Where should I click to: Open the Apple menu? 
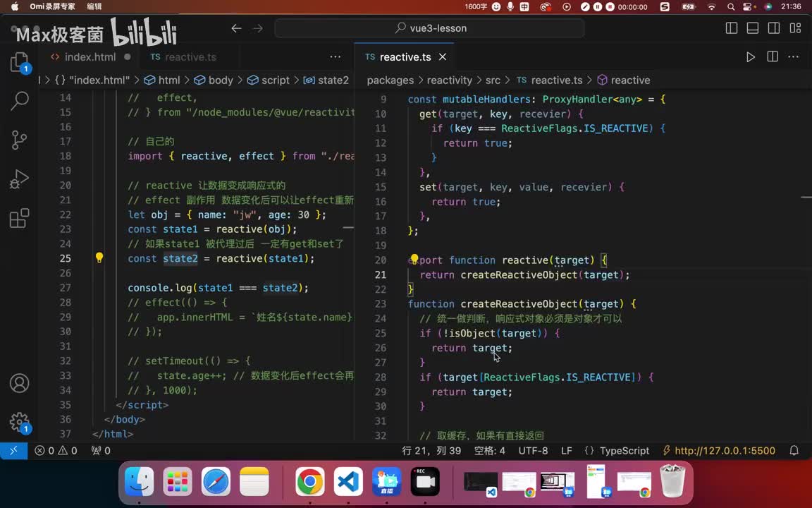15,7
